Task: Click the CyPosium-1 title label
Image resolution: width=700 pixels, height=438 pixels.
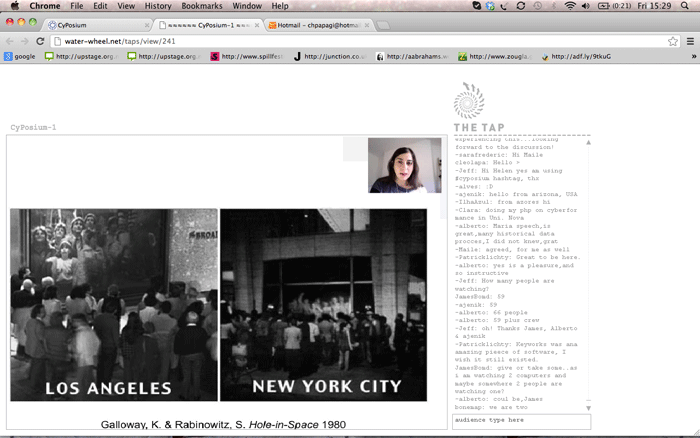Action: pyautogui.click(x=33, y=127)
